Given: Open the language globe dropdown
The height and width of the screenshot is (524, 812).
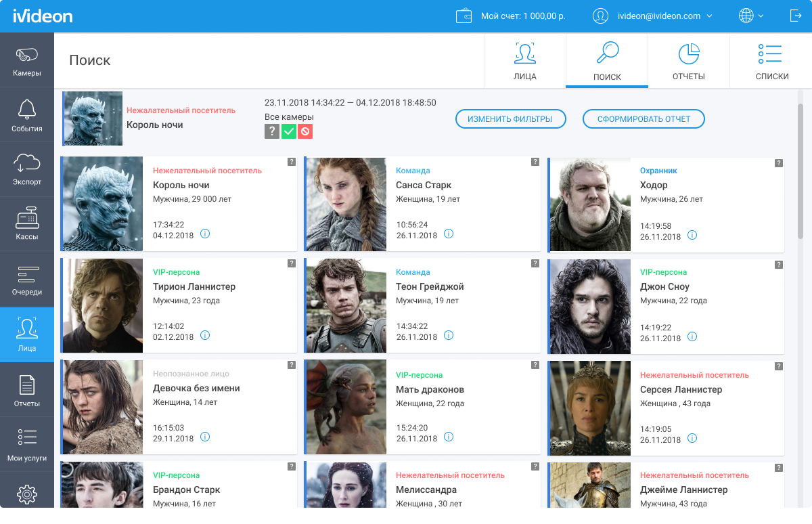Looking at the screenshot, I should coord(751,16).
